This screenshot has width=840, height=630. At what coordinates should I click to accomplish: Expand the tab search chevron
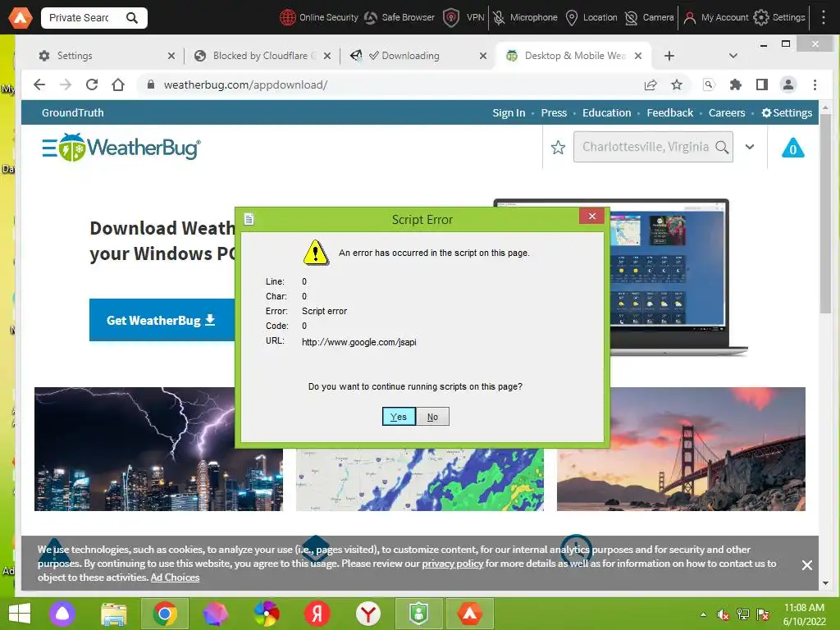tap(733, 56)
